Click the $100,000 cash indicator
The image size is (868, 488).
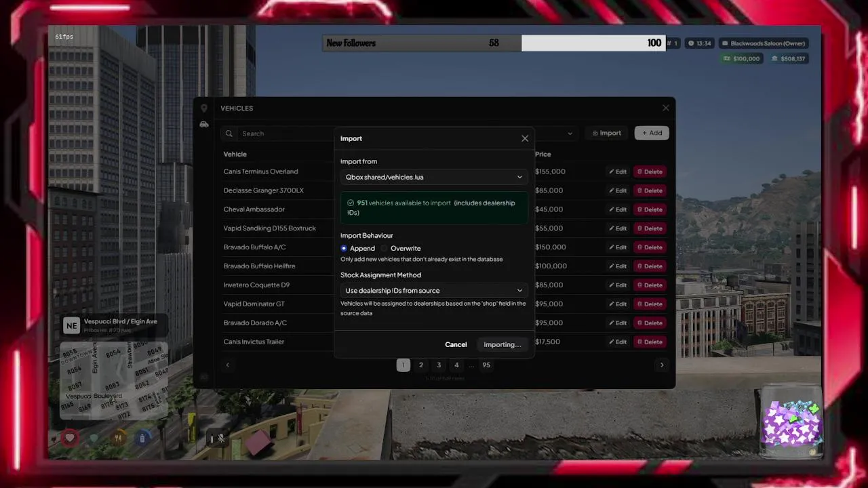click(x=742, y=59)
